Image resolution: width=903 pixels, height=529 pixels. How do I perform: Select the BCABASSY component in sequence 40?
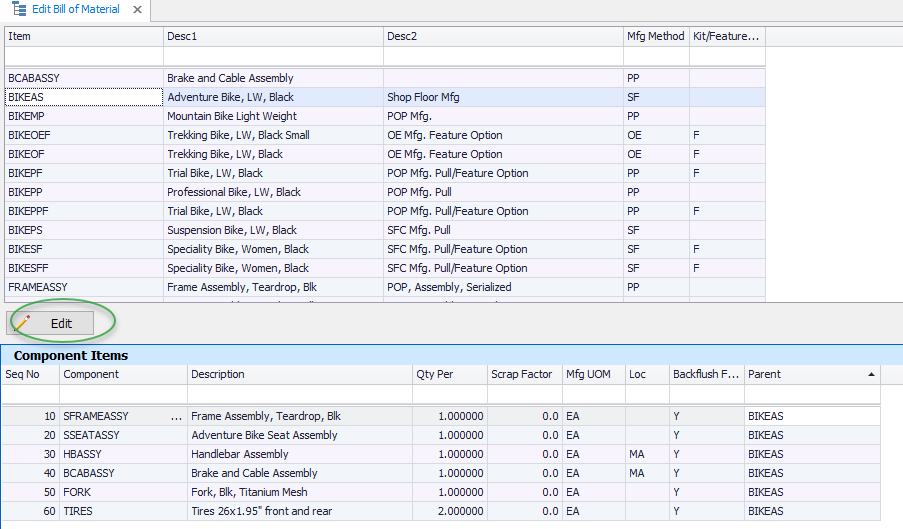click(x=123, y=473)
